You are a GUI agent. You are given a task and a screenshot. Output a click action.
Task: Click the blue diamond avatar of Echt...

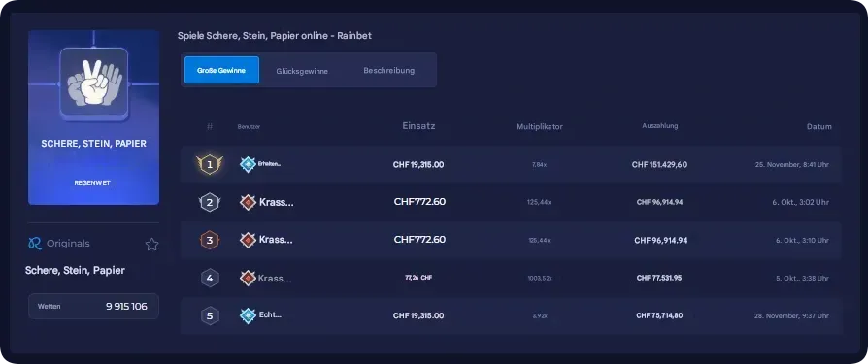point(248,315)
